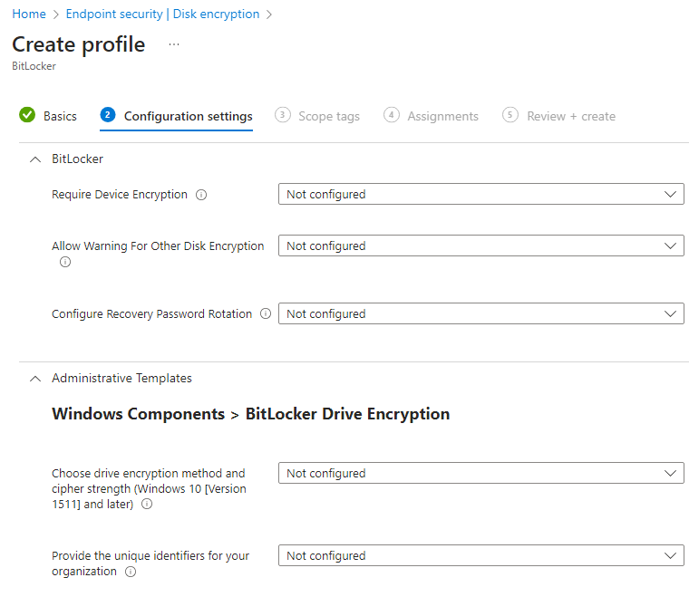This screenshot has width=689, height=616.
Task: Open Allow Warning For Other Disk Encryption dropdown
Action: (481, 245)
